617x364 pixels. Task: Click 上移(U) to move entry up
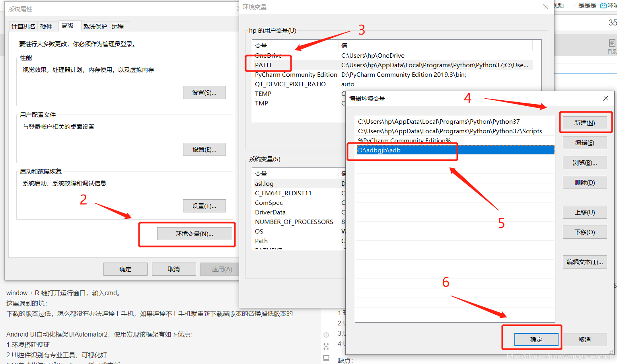(x=585, y=212)
